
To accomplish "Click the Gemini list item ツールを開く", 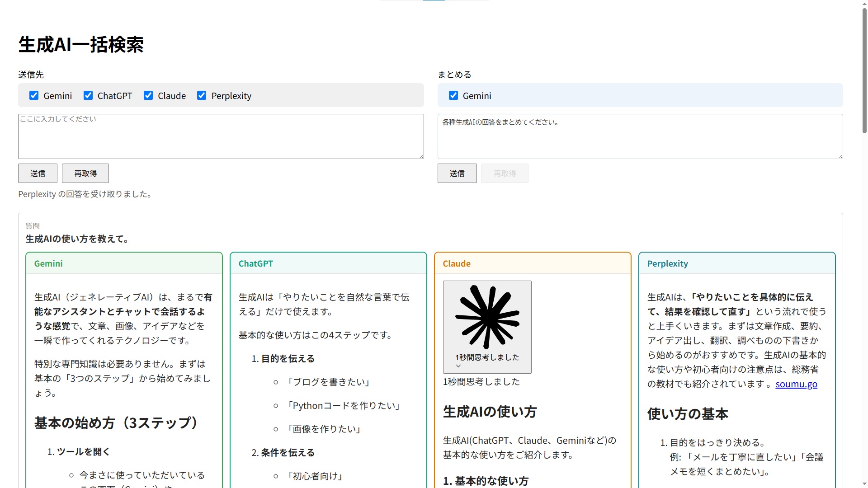I will 84,452.
